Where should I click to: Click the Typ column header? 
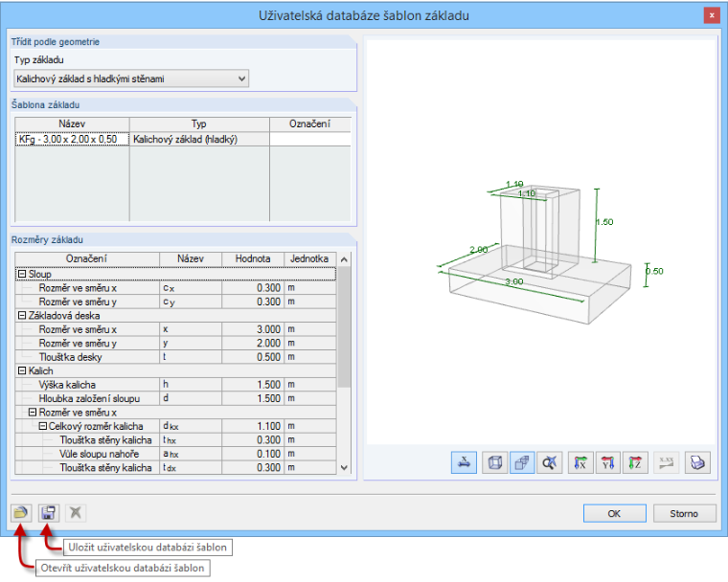(x=199, y=123)
